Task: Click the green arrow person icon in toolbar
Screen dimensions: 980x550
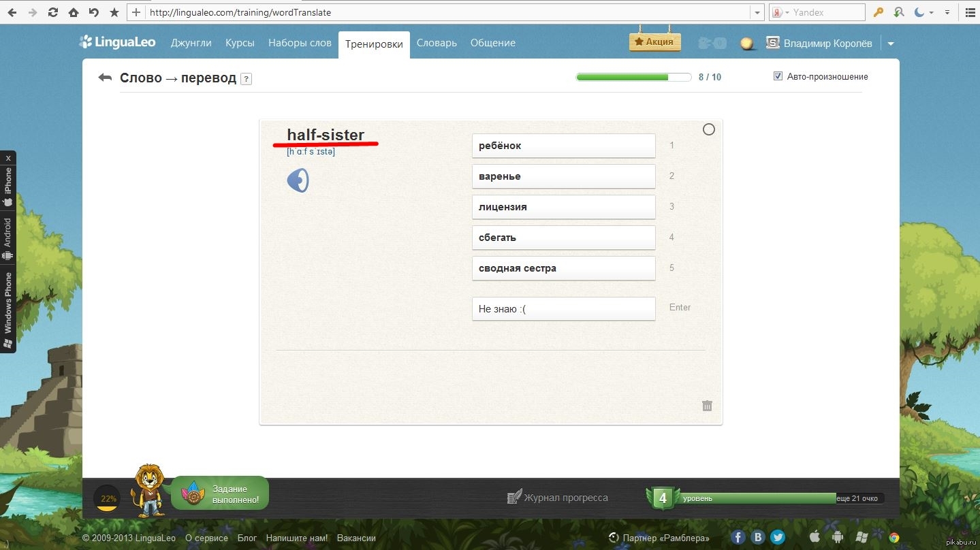Action: [899, 12]
